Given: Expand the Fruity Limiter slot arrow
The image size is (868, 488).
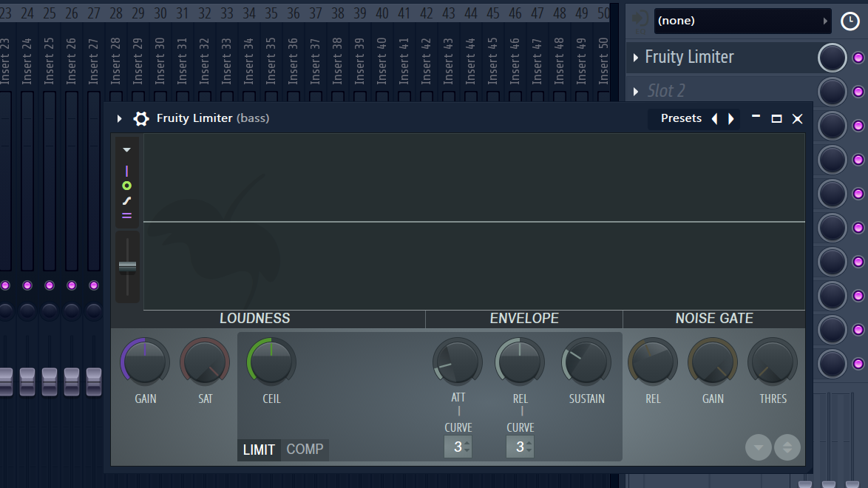Looking at the screenshot, I should tap(636, 58).
